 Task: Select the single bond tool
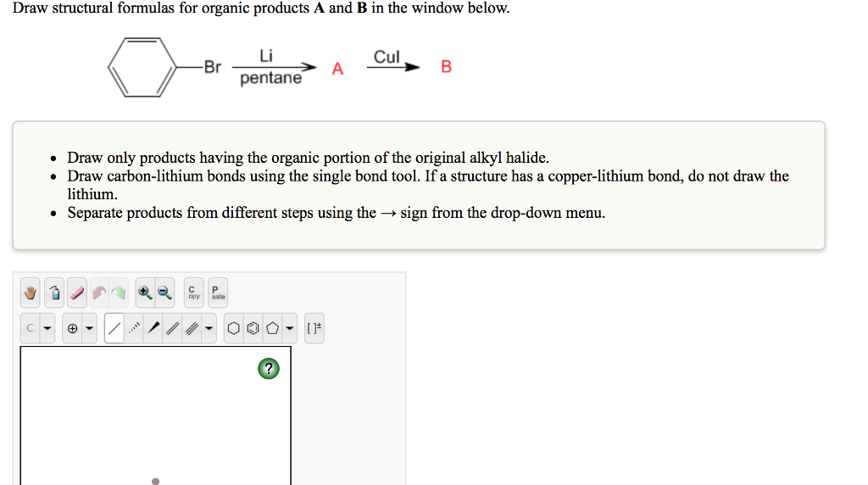[114, 328]
